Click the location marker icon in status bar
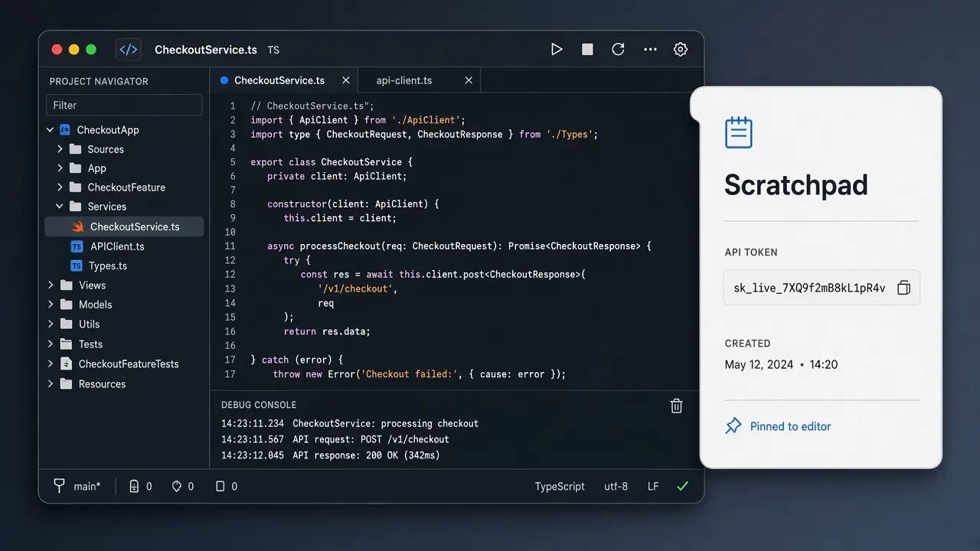 pyautogui.click(x=176, y=486)
